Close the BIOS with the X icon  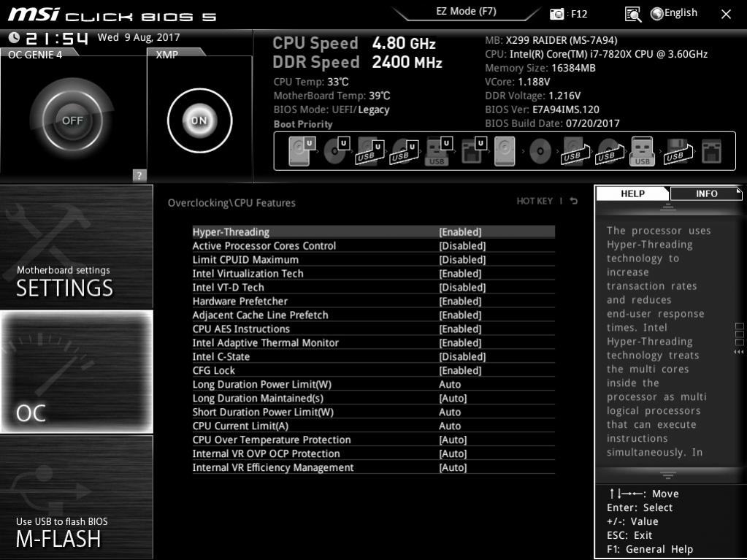[x=726, y=15]
